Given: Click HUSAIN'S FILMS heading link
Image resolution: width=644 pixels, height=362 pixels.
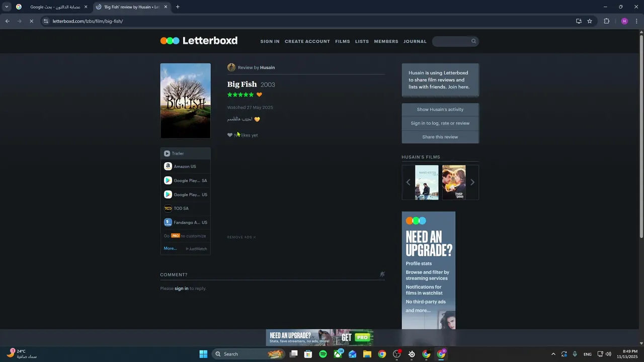Looking at the screenshot, I should coord(421,157).
